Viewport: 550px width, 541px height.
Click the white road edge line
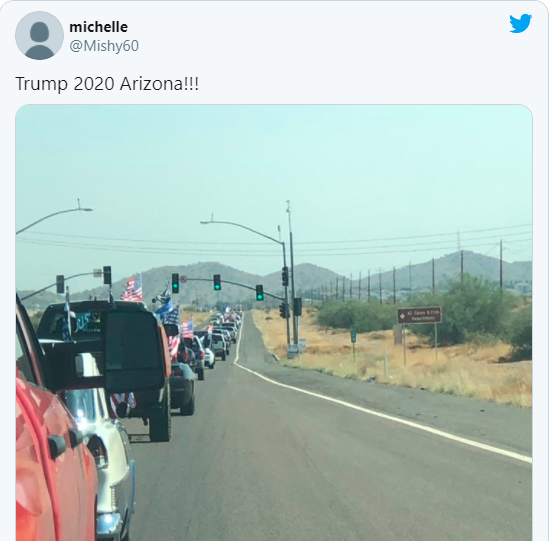(x=382, y=413)
